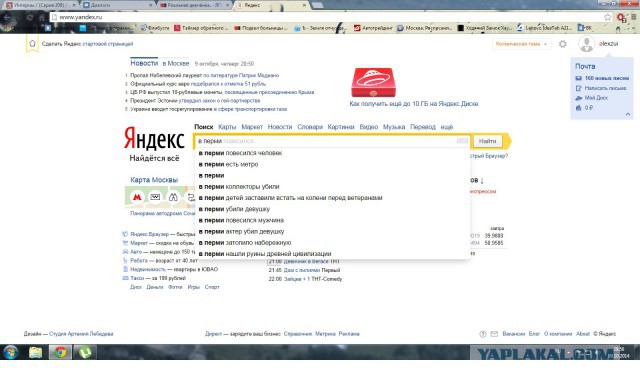This screenshot has width=640, height=384.
Task: Click the red extension icon in Chrome toolbar
Action: tap(621, 18)
